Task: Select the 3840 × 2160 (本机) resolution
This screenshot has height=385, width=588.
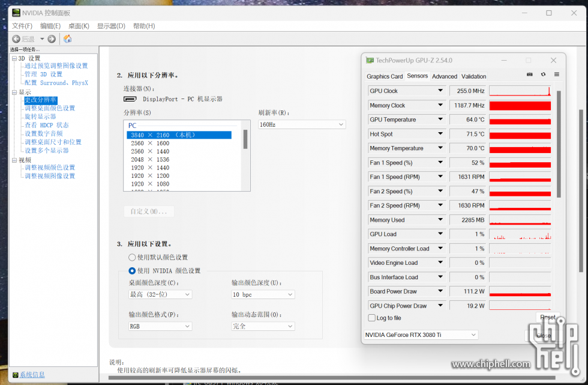Action: [x=179, y=135]
